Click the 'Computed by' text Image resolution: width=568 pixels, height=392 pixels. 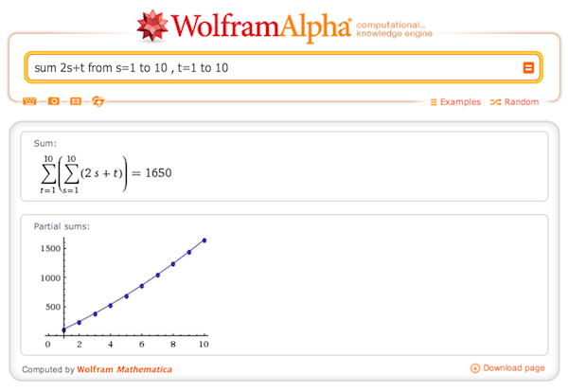[48, 369]
